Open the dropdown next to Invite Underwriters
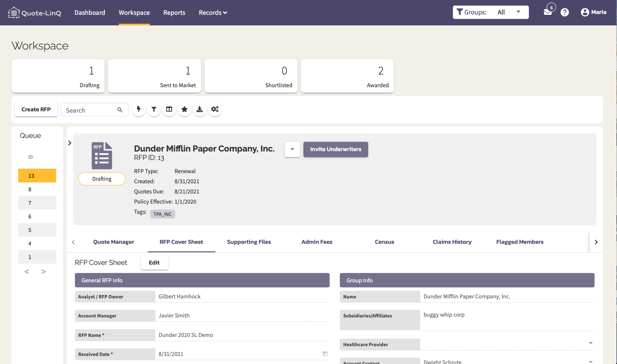 click(292, 149)
